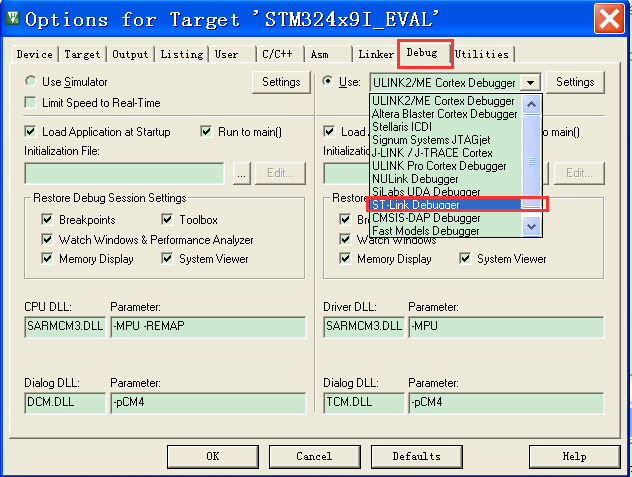Choose Fast Models Debugger

click(x=446, y=231)
